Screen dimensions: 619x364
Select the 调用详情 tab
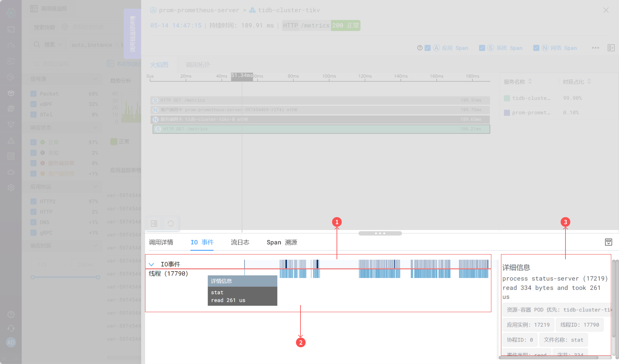(161, 242)
